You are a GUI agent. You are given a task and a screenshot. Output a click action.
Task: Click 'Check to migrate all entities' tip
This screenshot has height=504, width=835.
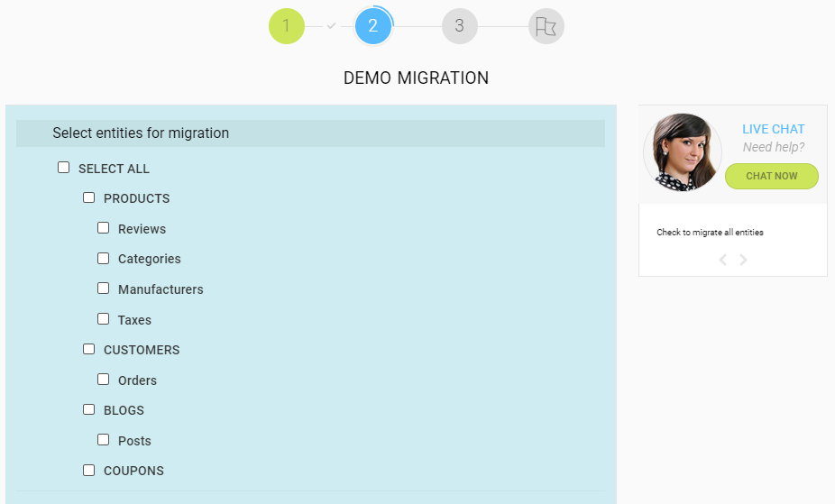click(x=710, y=232)
